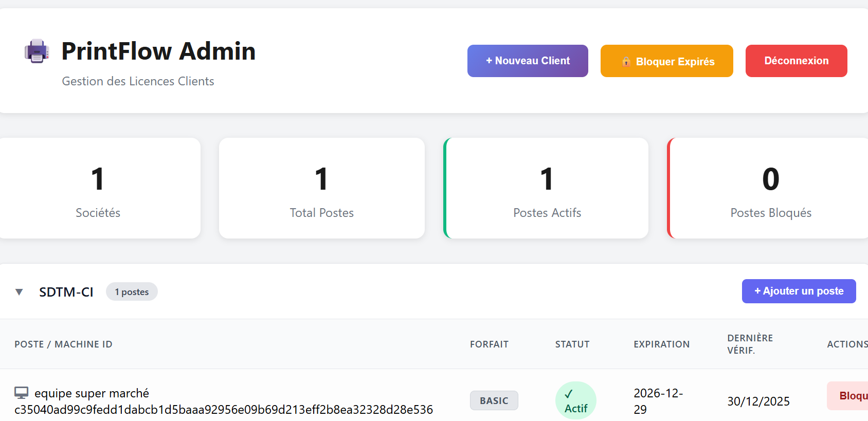Click the PrintFlow printer logo icon

pos(37,51)
